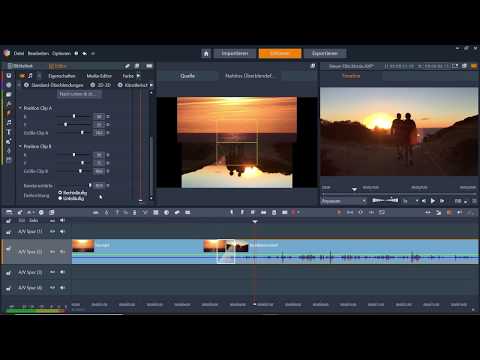Open the Anpassen zoom dropdown
Image resolution: width=480 pixels, height=360 pixels.
tap(344, 201)
